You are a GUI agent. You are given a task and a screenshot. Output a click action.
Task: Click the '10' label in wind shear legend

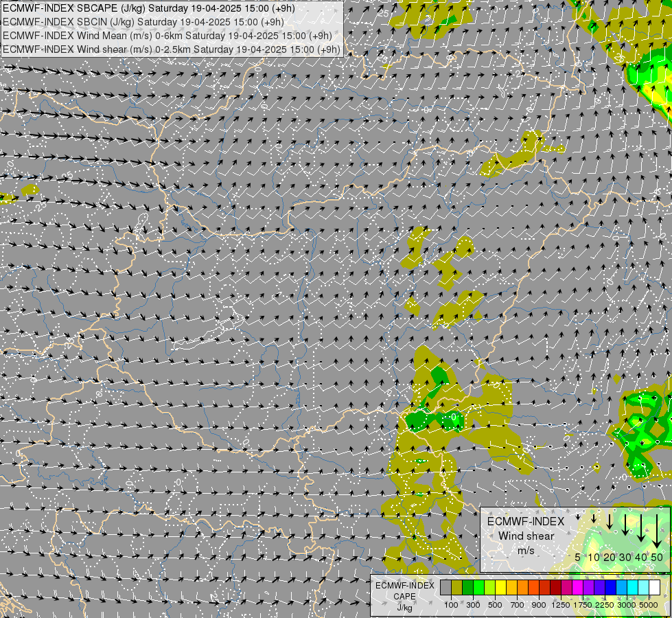pyautogui.click(x=594, y=557)
